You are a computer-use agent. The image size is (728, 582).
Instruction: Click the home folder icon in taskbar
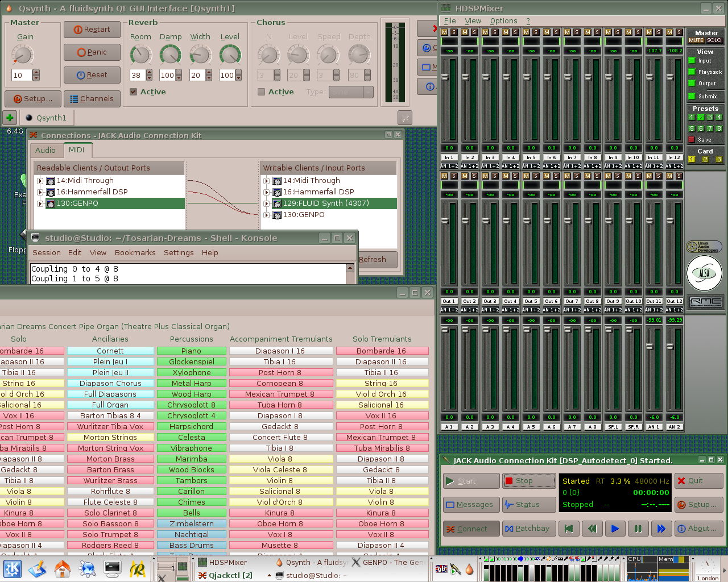coord(62,568)
